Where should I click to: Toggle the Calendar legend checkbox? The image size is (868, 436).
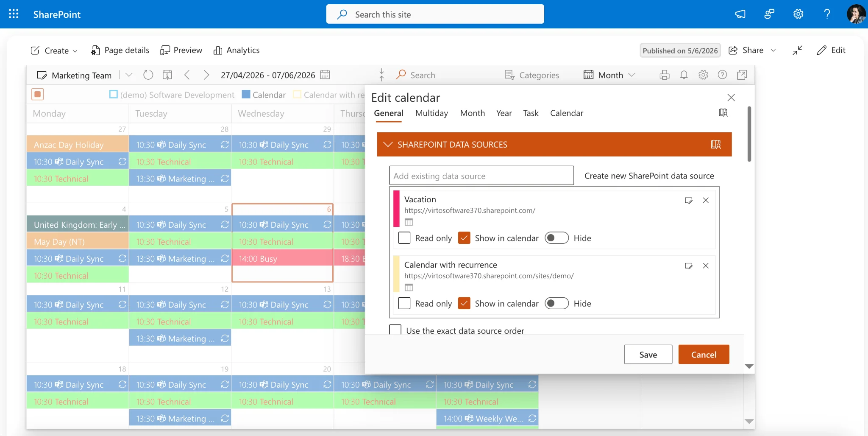[x=246, y=95]
